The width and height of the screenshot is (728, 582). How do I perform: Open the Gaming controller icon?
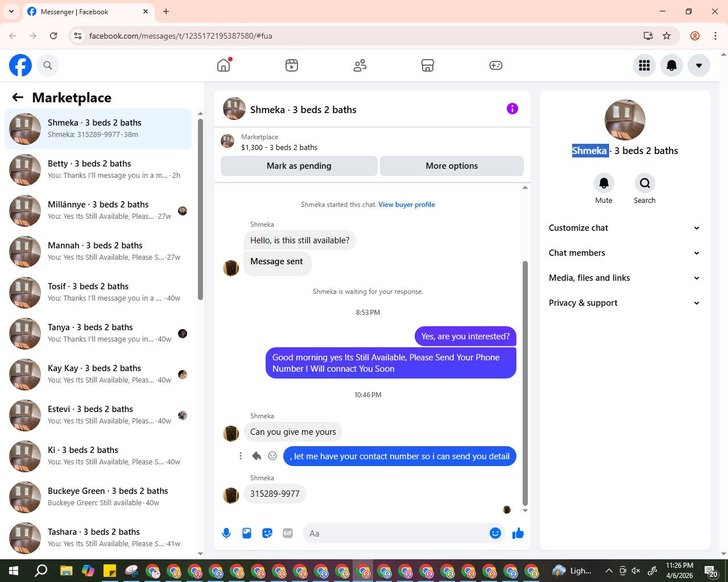pos(496,65)
